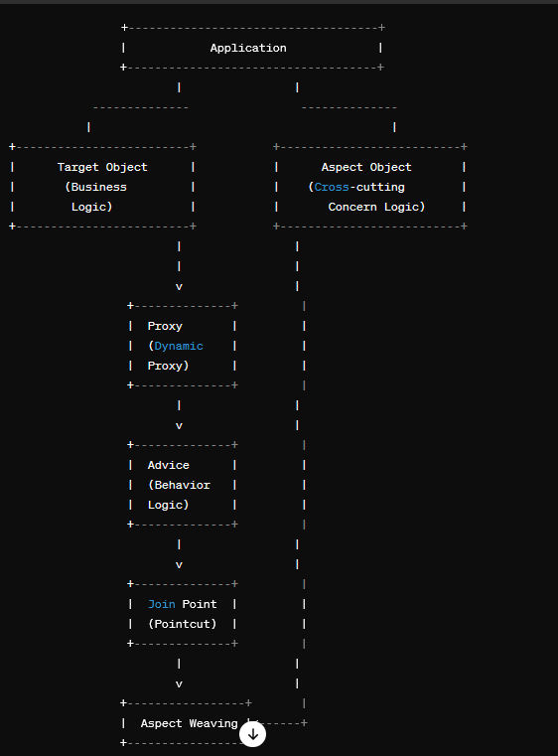Click the Proxy) text closing Dynamic Proxy
Viewport: 558px width, 756px height.
(x=168, y=366)
